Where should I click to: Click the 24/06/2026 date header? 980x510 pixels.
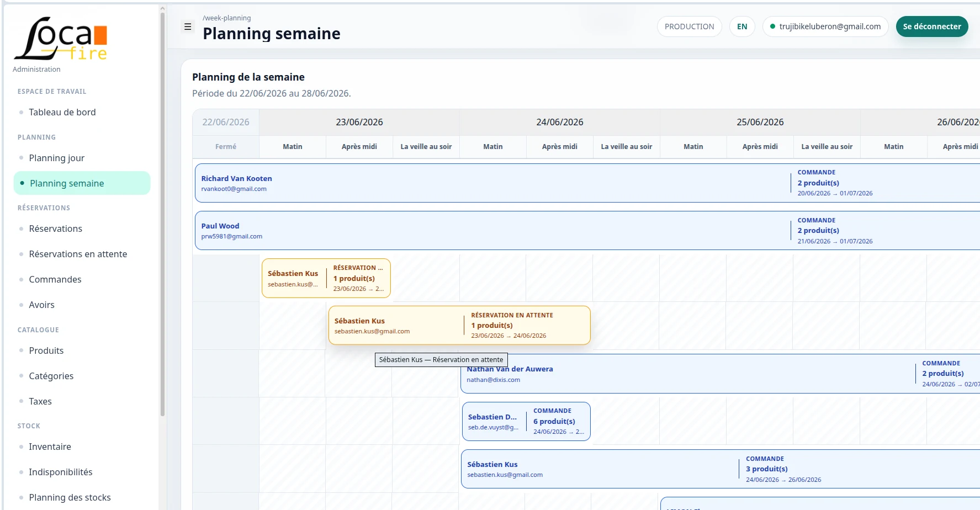560,122
